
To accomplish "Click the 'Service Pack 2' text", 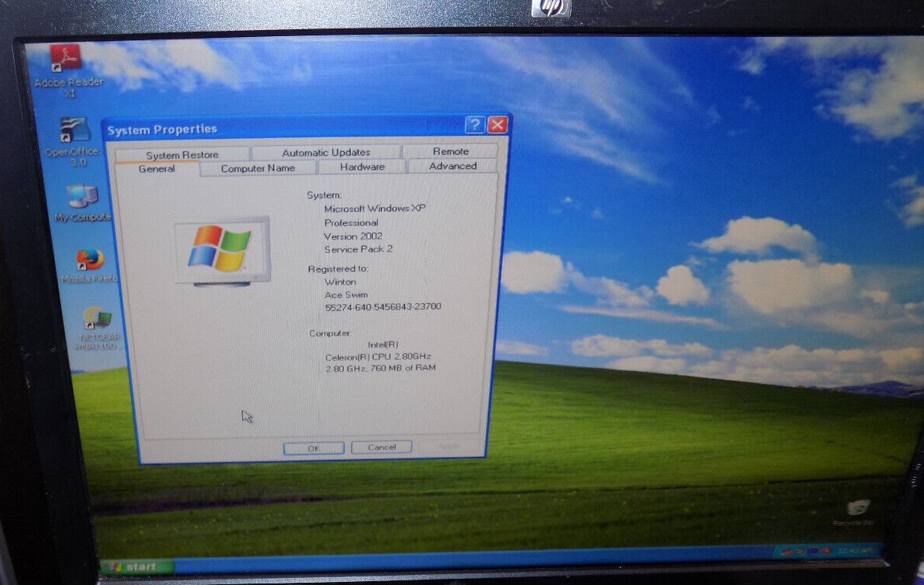I will click(359, 249).
